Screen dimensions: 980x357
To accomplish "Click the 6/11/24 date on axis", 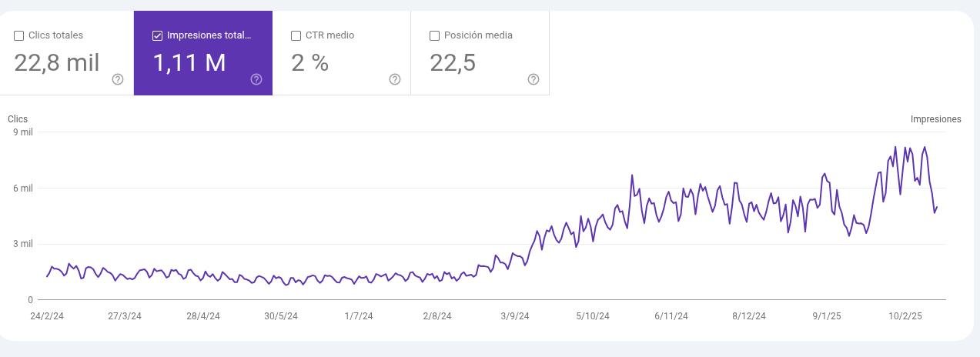I will 671,316.
